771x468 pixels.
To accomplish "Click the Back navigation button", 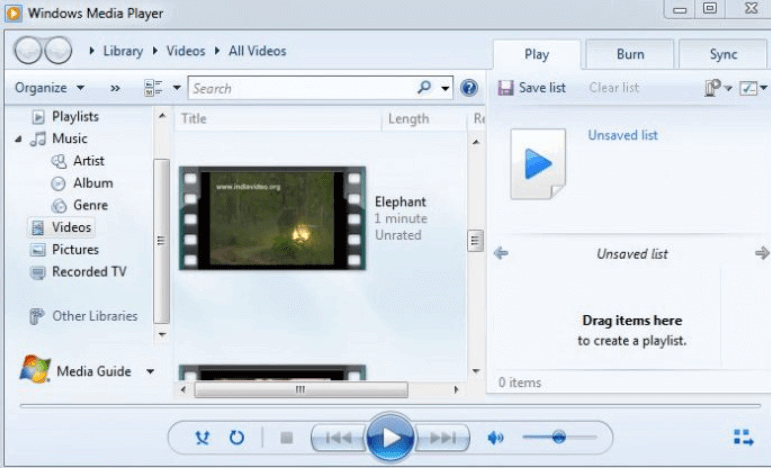I will [28, 50].
